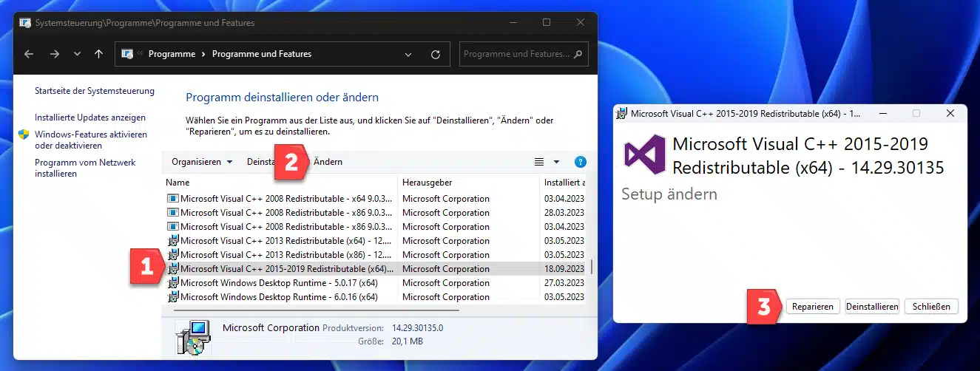Click the up one level arrow
The width and height of the screenshot is (980, 371).
pos(99,54)
